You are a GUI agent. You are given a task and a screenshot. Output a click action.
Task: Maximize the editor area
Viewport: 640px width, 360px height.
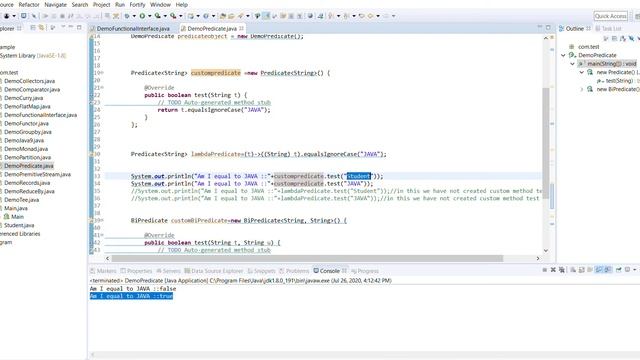coord(548,27)
